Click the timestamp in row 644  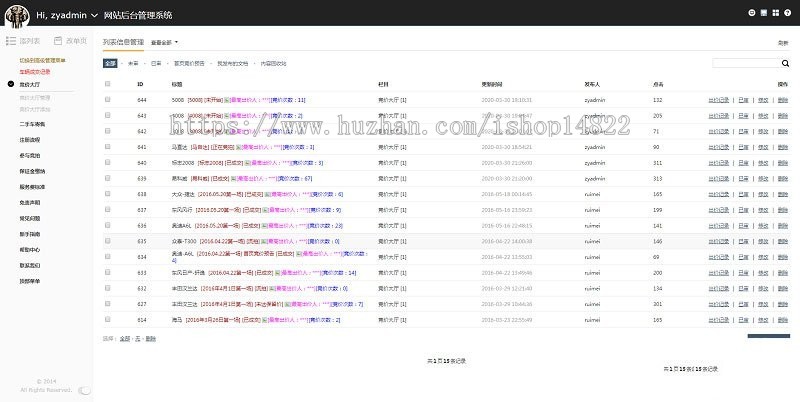tap(507, 100)
